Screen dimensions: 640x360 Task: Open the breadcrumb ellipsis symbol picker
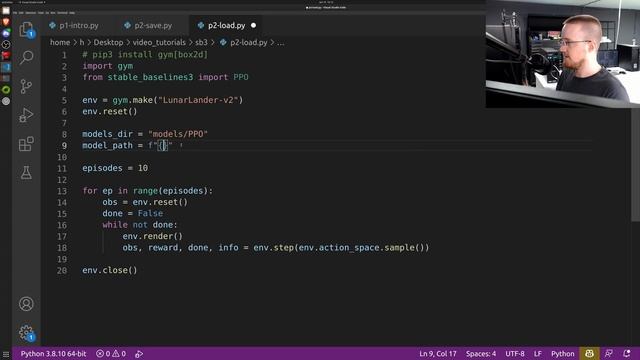281,42
